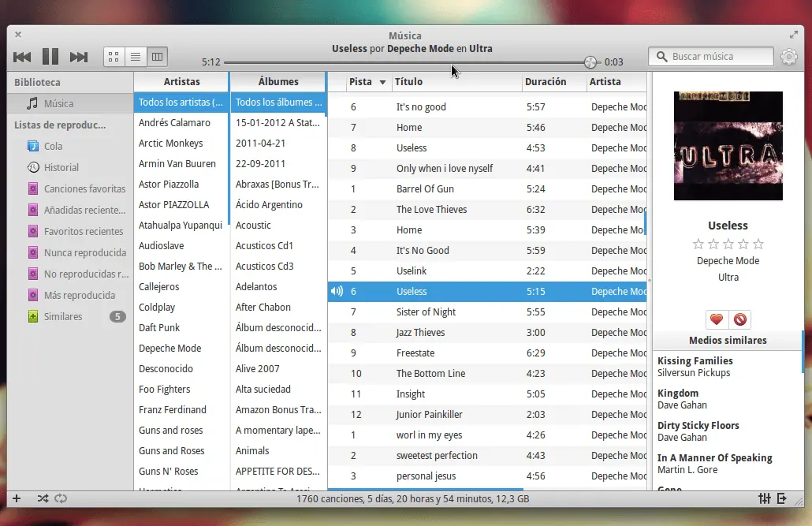Toggle repeat mode icon
Screen dimensions: 812x526
click(61, 498)
